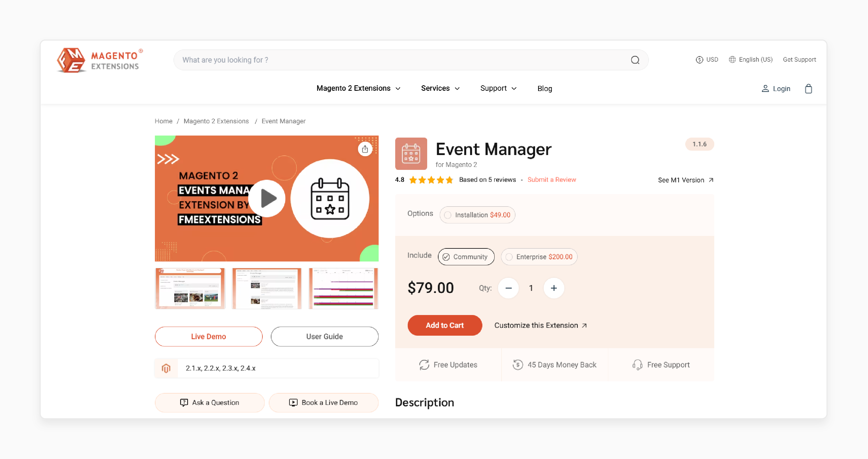Viewport: 868px width, 459px height.
Task: Click the Free Support headset icon
Action: pos(638,365)
